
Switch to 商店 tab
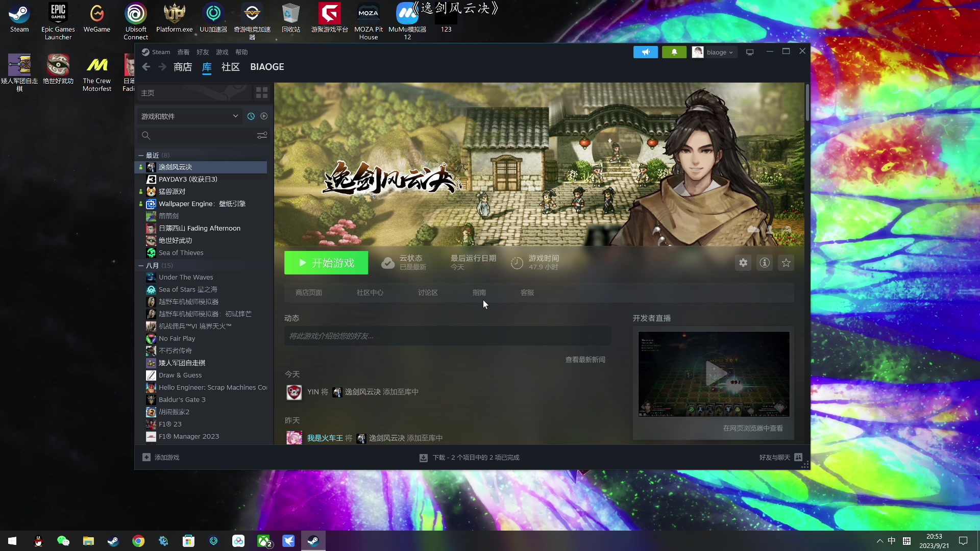[183, 67]
